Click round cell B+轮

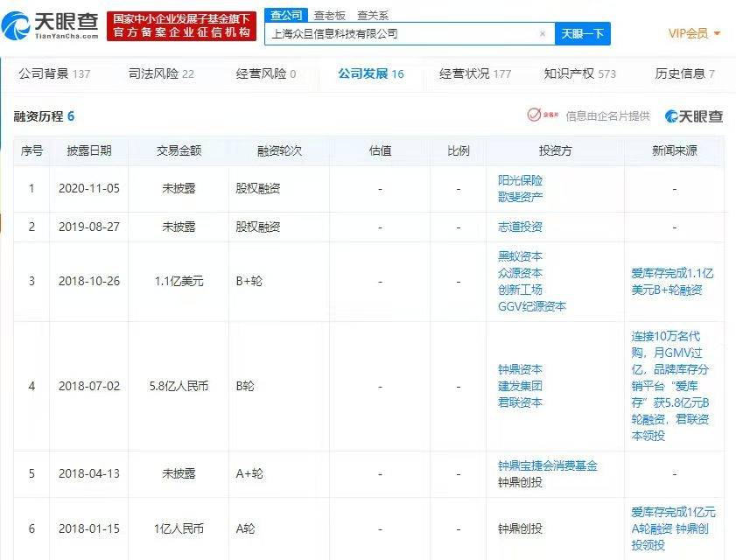coord(249,281)
